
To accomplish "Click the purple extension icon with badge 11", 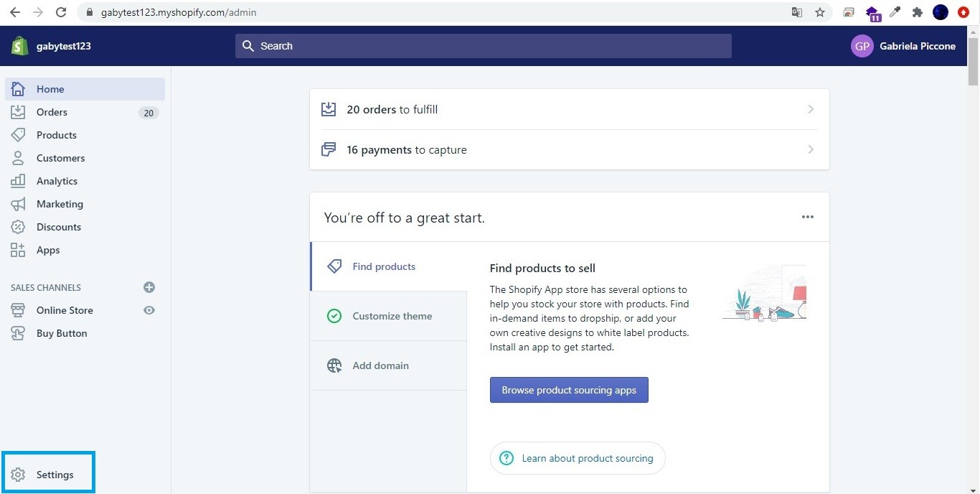I will point(872,13).
